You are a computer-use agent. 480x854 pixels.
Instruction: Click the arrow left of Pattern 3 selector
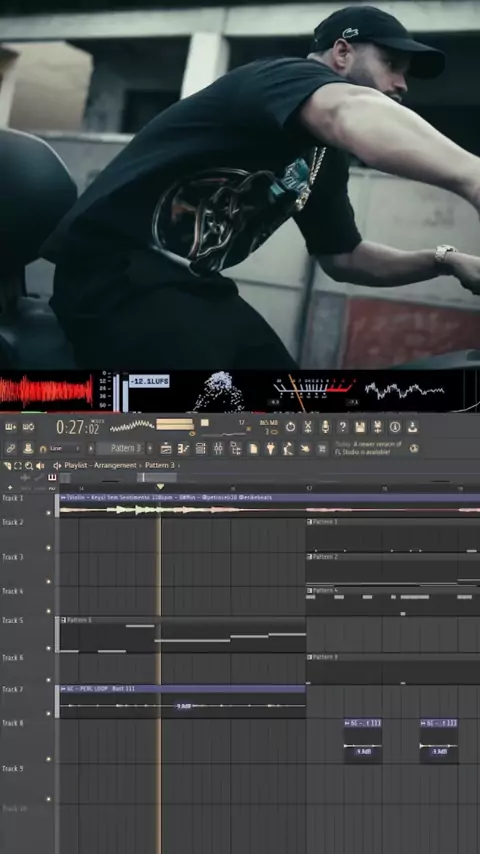point(90,448)
